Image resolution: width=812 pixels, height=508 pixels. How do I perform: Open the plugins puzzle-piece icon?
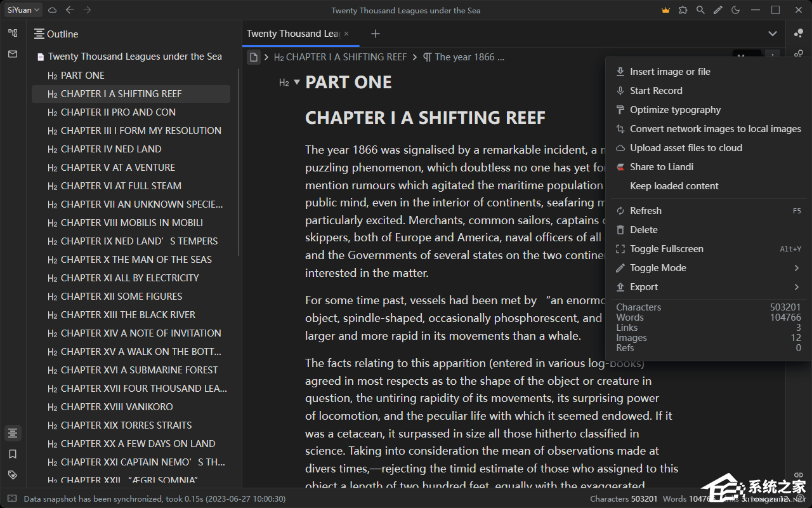[x=683, y=10]
